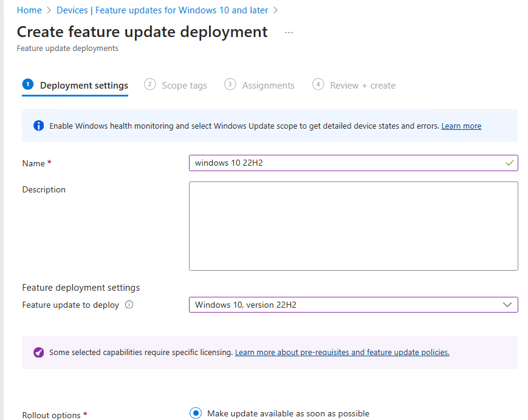528x420 pixels.
Task: Click the blue info icon in banner
Action: coord(38,126)
